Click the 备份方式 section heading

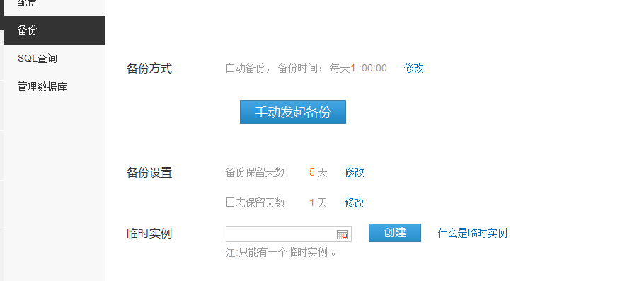click(149, 69)
